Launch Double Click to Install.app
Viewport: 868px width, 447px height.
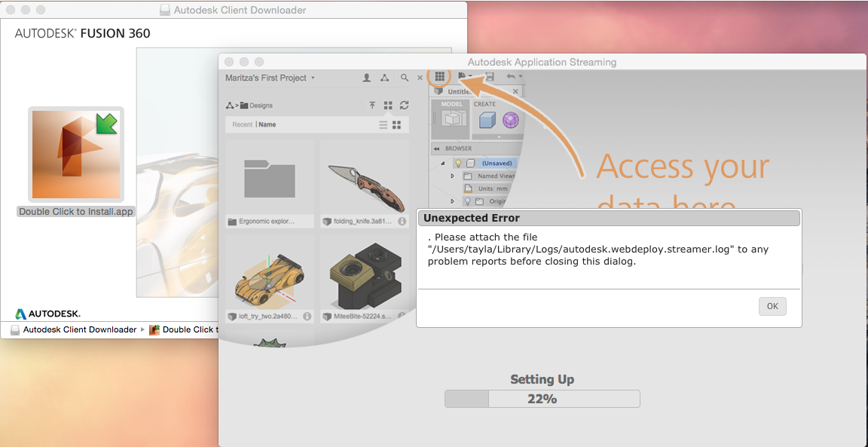coord(75,151)
